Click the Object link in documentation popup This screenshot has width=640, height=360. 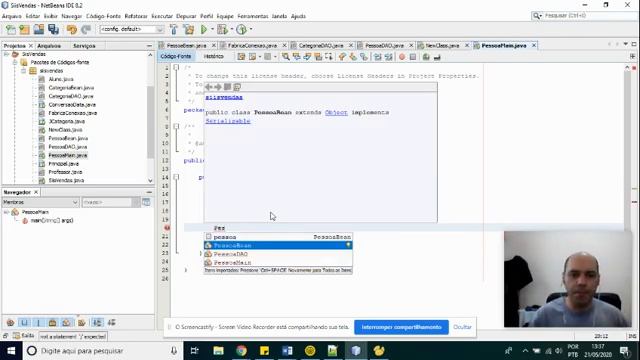[336, 112]
